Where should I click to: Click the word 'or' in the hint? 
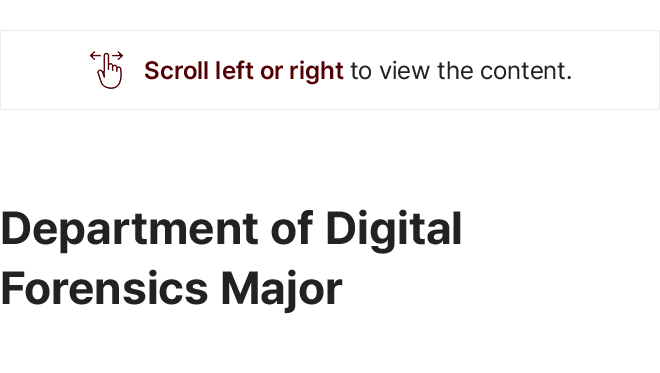point(271,72)
